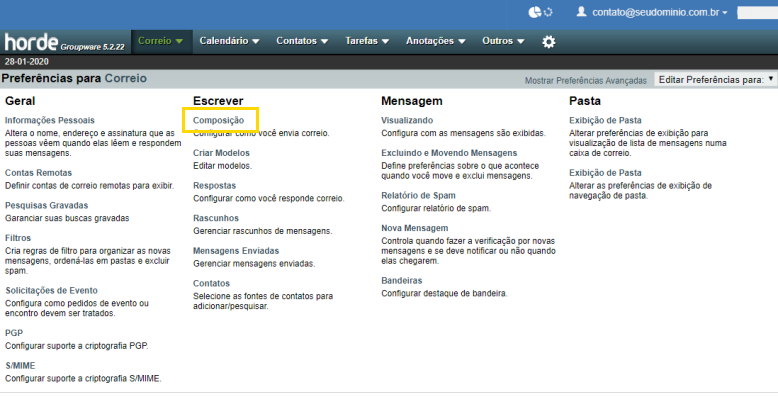Screen dimensions: 778x397
Task: Open Bandeiras preferences
Action: (401, 280)
